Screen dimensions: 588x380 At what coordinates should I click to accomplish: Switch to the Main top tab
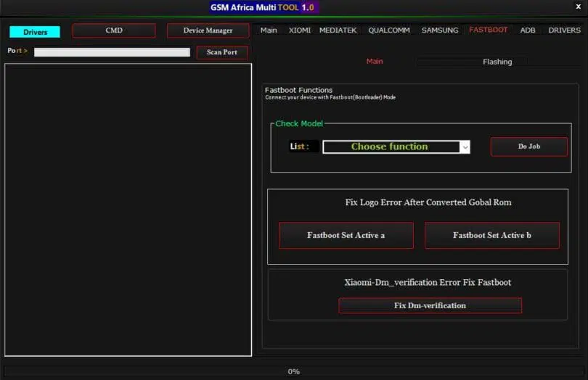[x=269, y=30]
